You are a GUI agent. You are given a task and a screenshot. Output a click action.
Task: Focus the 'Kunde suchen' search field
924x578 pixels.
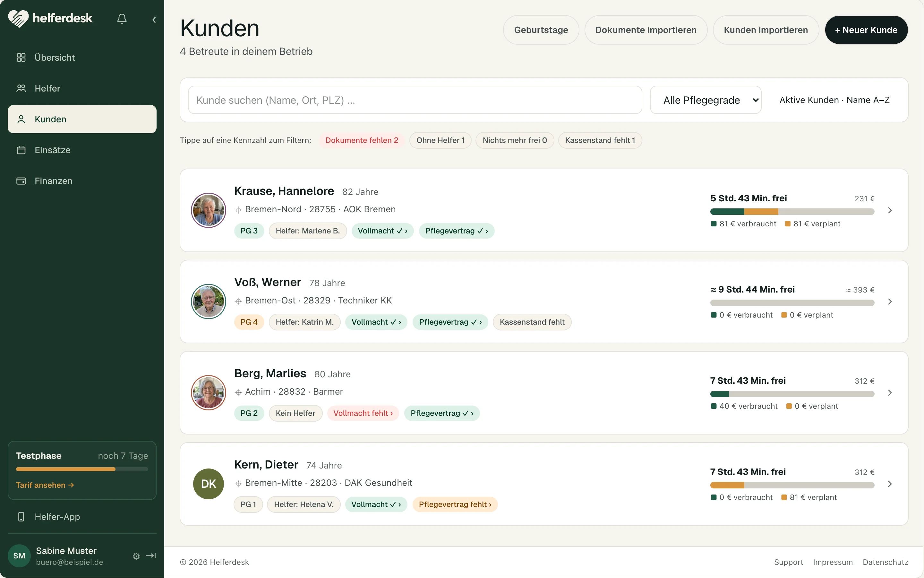click(x=415, y=100)
